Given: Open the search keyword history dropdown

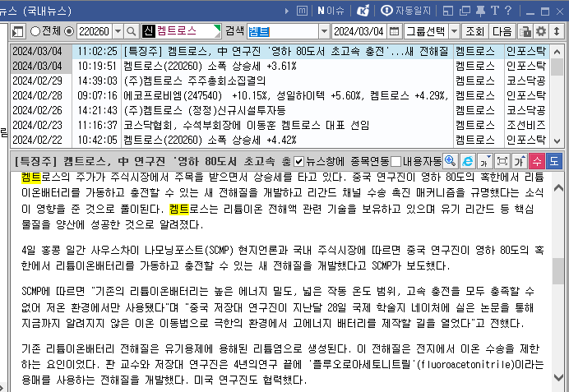Looking at the screenshot, I should pyautogui.click(x=324, y=31).
